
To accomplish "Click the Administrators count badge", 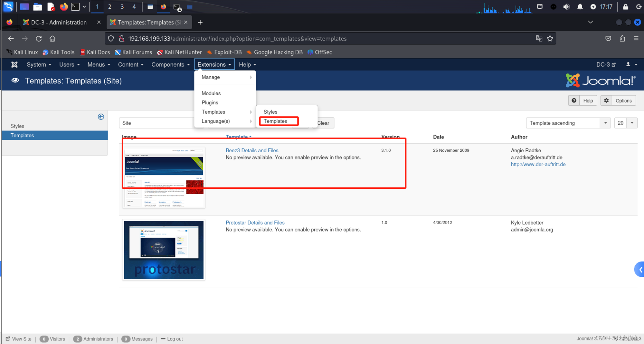I will pos(78,339).
